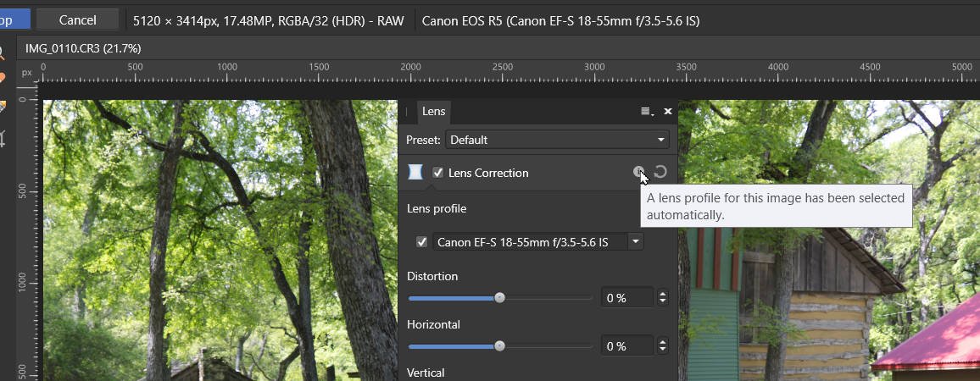Disable the Lens Correction checkbox
The height and width of the screenshot is (381, 980).
coord(438,173)
